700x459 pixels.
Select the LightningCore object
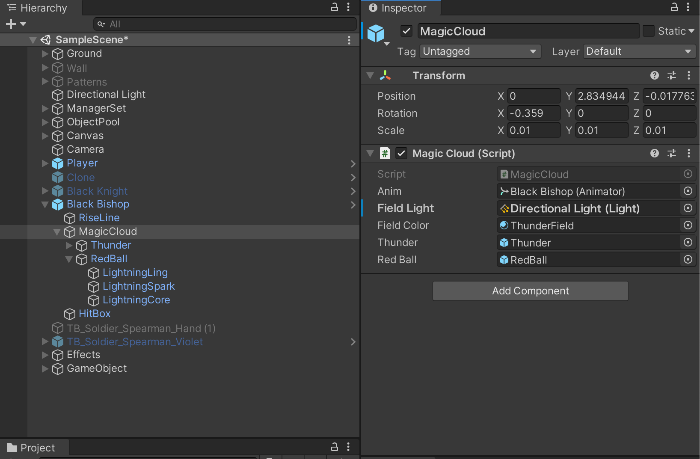pos(136,300)
